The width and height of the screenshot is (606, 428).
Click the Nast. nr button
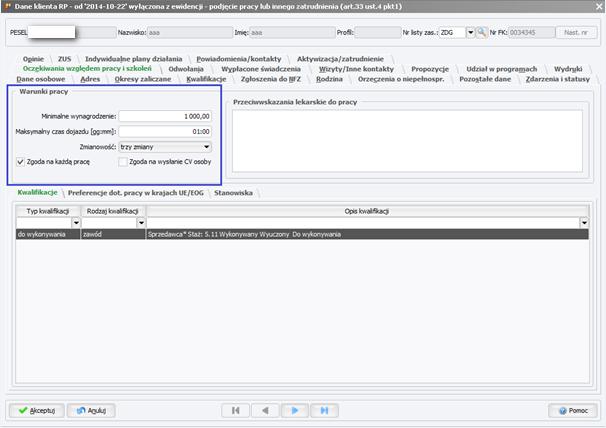point(576,32)
